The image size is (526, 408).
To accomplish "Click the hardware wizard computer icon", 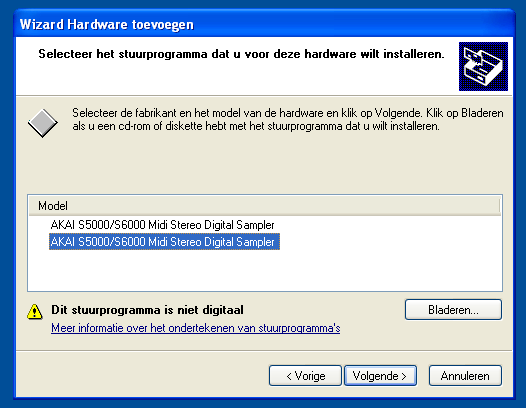I will point(483,66).
